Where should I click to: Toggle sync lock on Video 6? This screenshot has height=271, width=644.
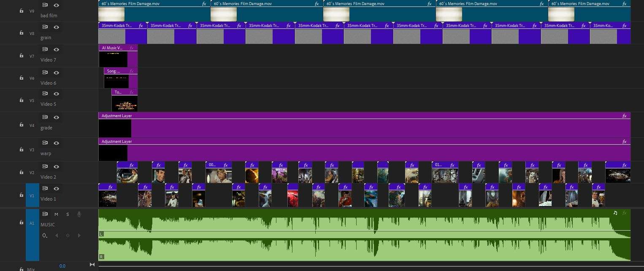45,72
